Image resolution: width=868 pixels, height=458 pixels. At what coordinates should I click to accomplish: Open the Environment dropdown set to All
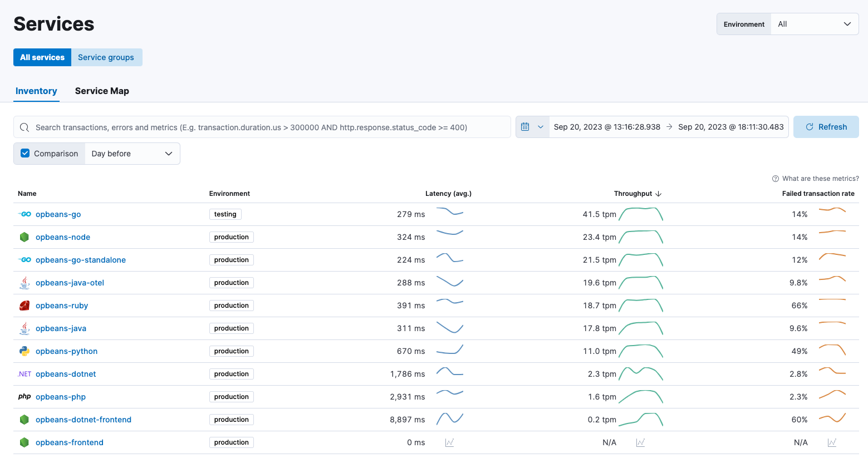pyautogui.click(x=814, y=24)
